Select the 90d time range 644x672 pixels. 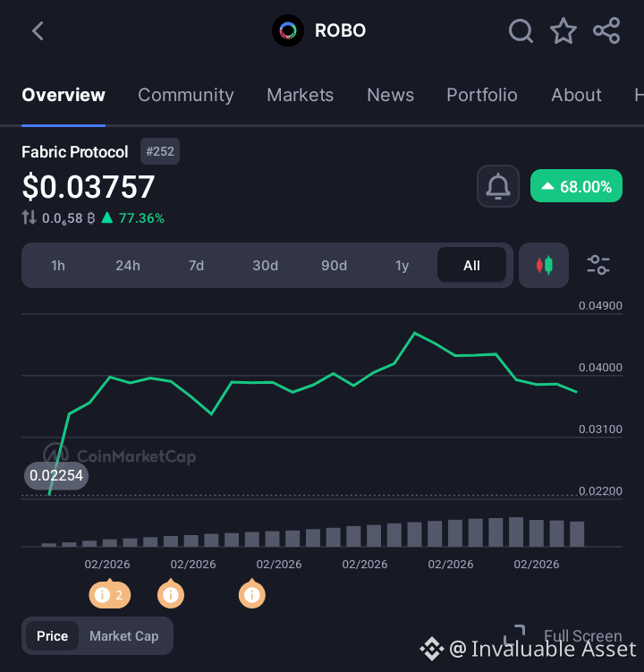[335, 266]
